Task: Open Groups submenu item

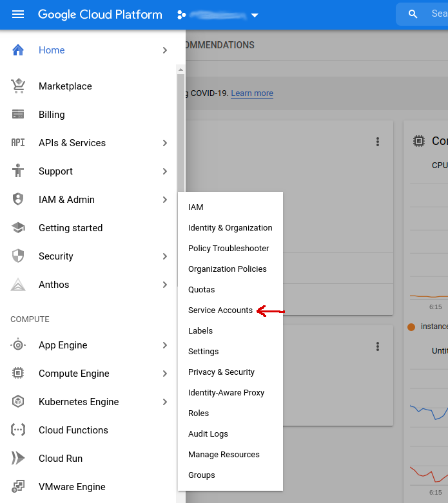Action: click(x=230, y=475)
